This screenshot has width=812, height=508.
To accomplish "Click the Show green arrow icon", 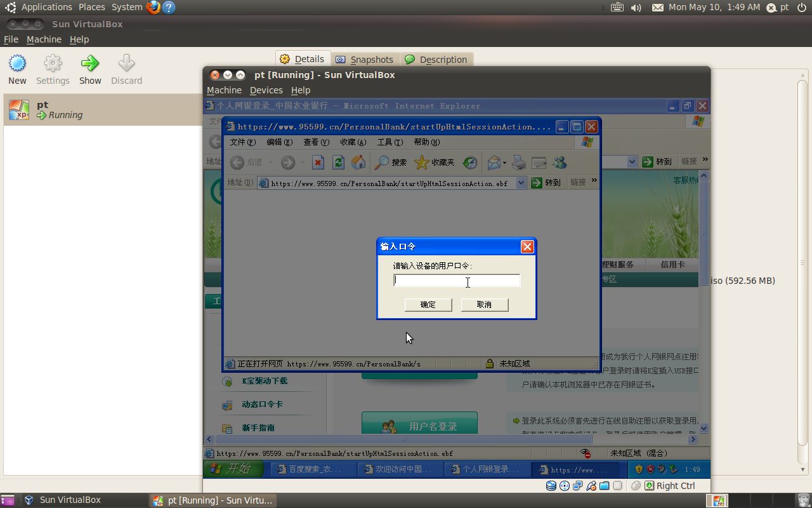I will click(90, 63).
